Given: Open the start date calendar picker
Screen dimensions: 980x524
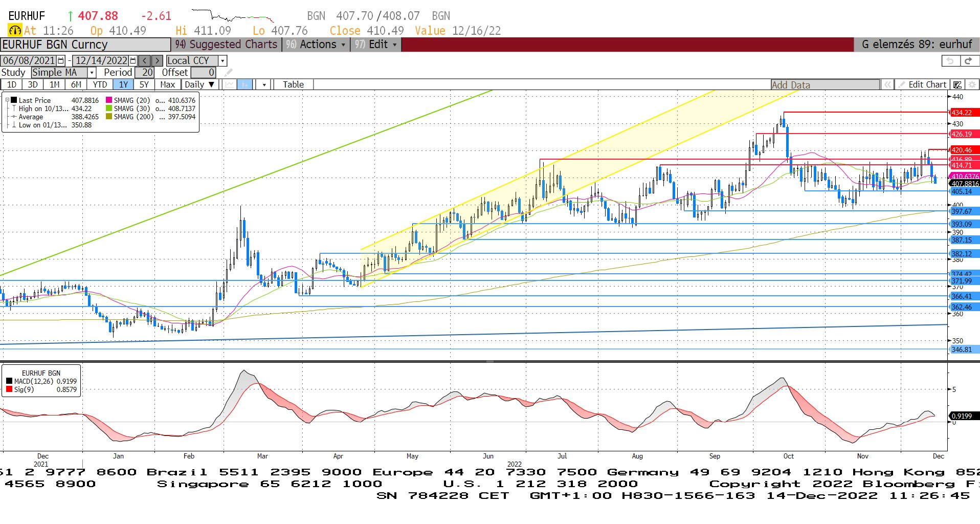Looking at the screenshot, I should coord(61,60).
